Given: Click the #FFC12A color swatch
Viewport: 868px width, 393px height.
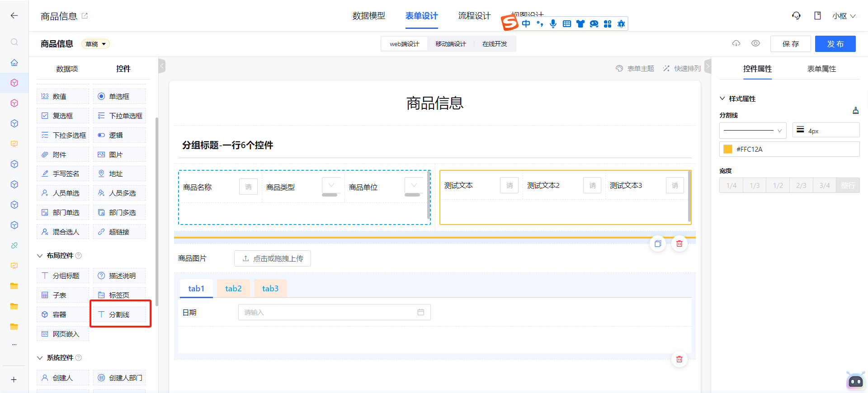Looking at the screenshot, I should click(728, 149).
